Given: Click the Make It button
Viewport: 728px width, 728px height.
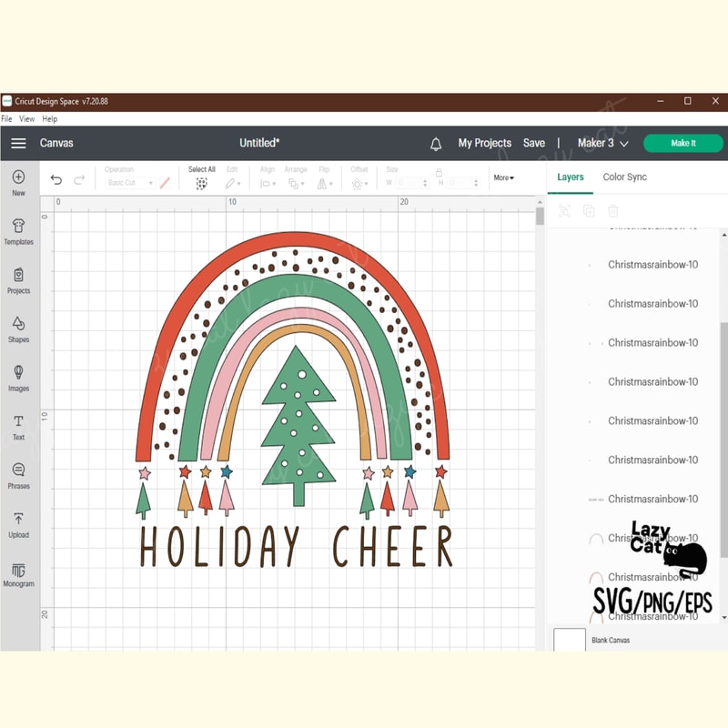Looking at the screenshot, I should 682,143.
